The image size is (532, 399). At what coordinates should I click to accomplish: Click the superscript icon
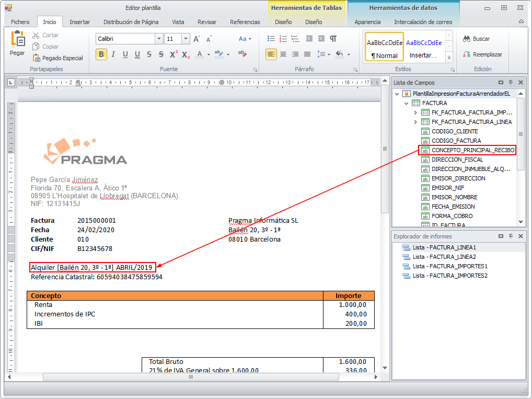click(174, 54)
